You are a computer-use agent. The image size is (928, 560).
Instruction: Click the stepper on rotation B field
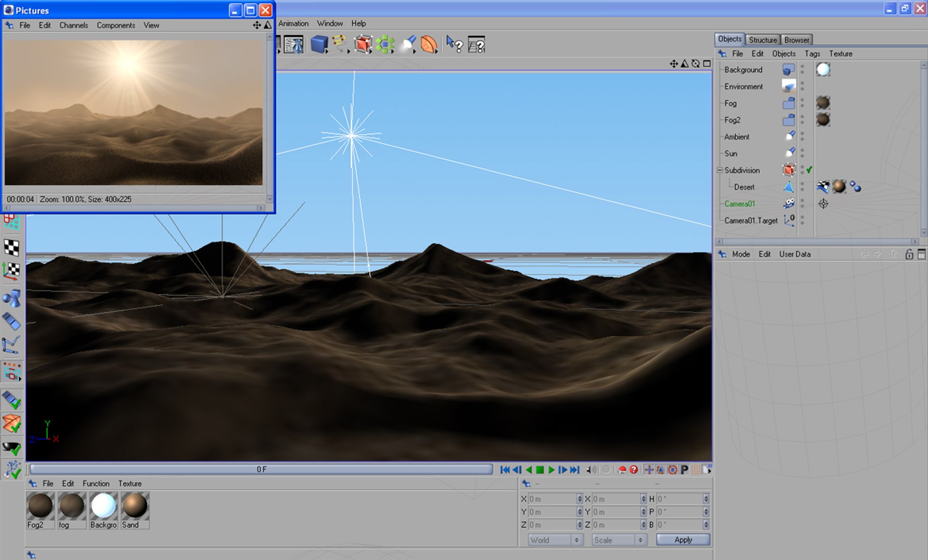click(706, 525)
